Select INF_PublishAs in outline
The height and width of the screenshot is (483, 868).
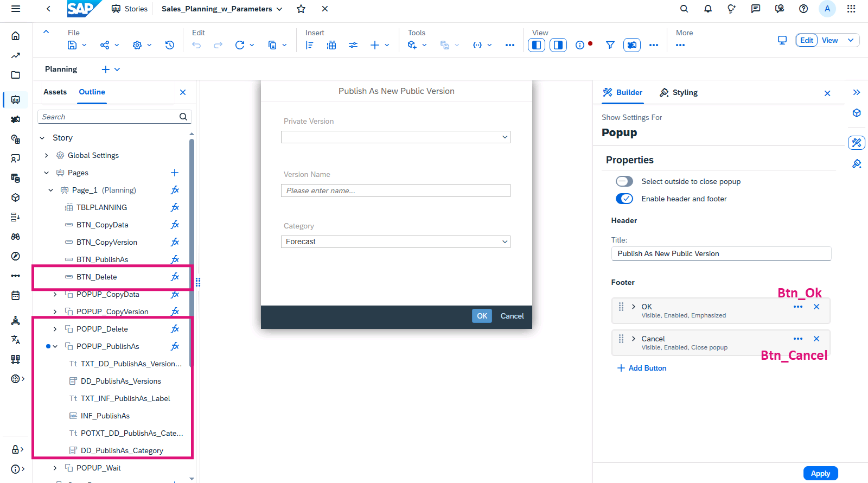coord(105,416)
